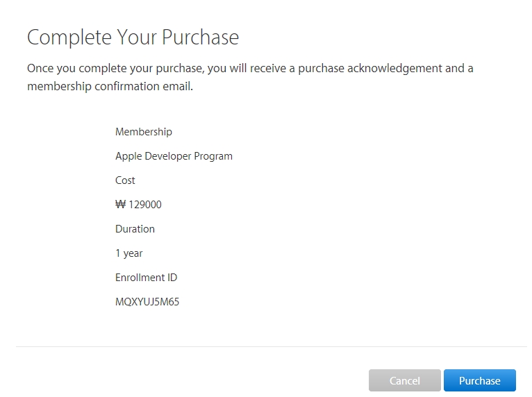The image size is (532, 397).
Task: Click the Cost label
Action: click(125, 180)
